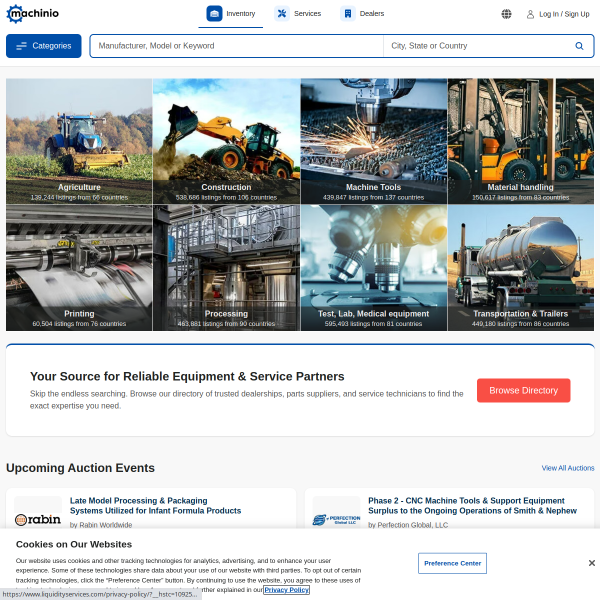This screenshot has width=600, height=600.
Task: Open the Services wrench icon
Action: [282, 14]
